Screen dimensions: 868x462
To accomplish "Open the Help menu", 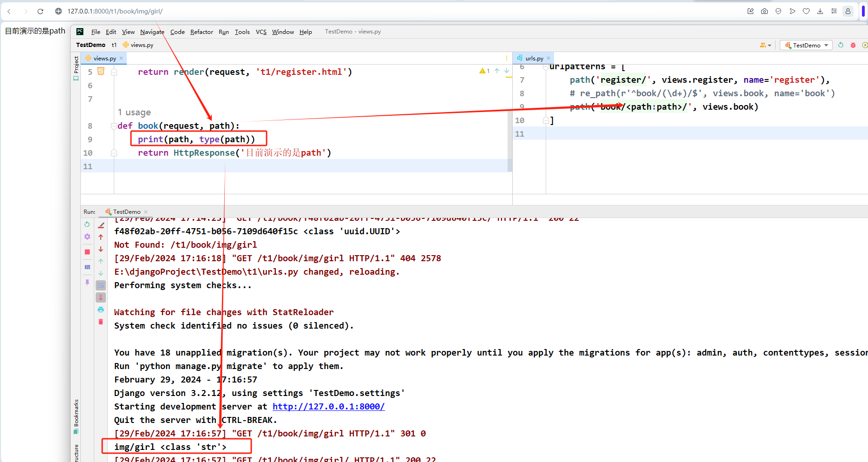I will tap(306, 32).
